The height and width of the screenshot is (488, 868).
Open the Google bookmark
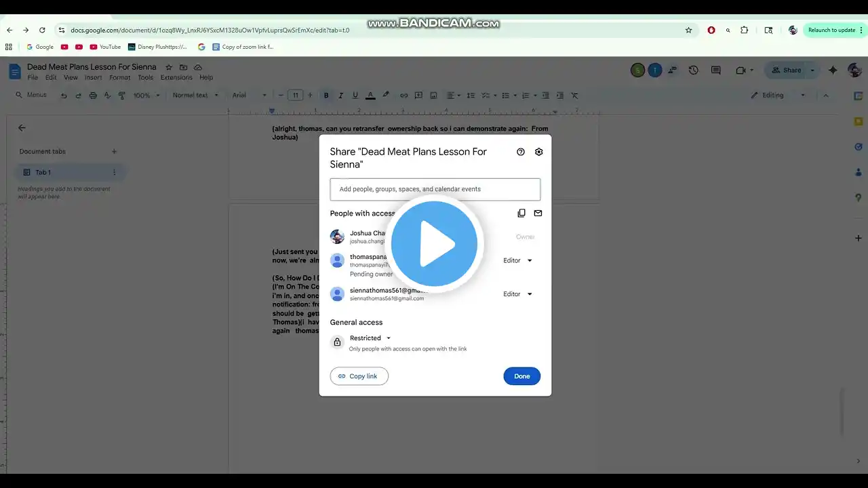pyautogui.click(x=40, y=47)
